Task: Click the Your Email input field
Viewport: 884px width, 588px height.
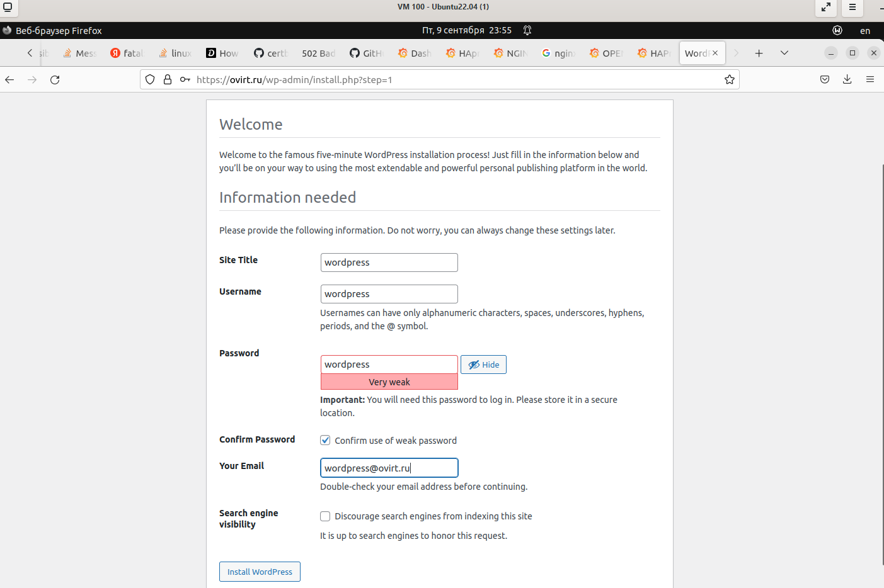Action: [389, 468]
